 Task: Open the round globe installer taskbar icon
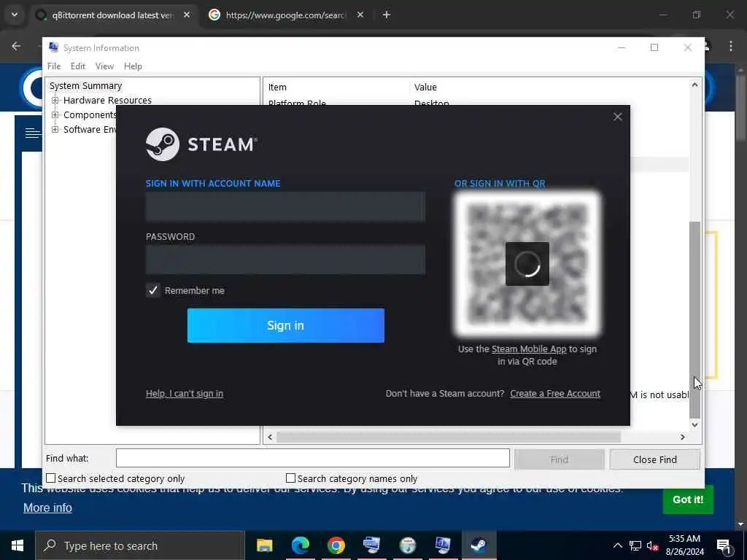407,545
